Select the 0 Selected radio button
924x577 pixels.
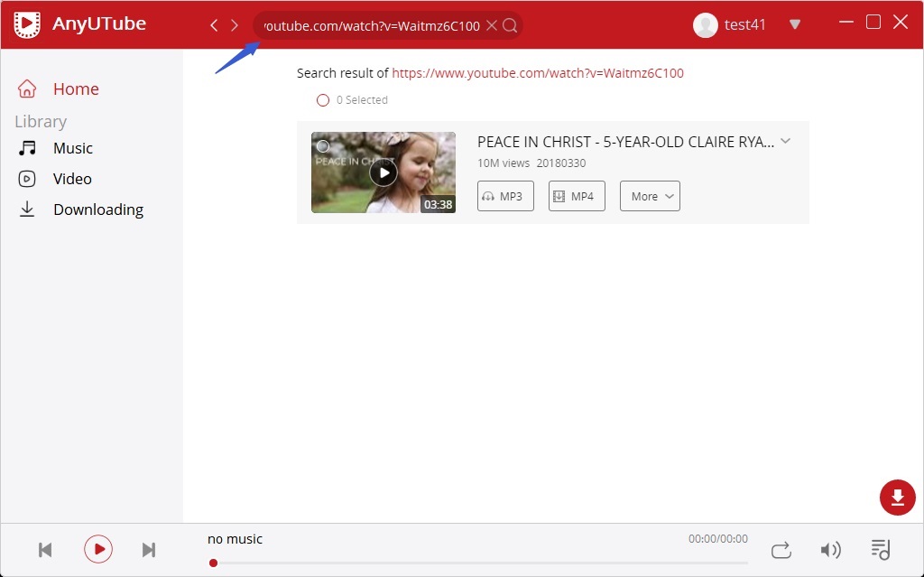pos(323,100)
